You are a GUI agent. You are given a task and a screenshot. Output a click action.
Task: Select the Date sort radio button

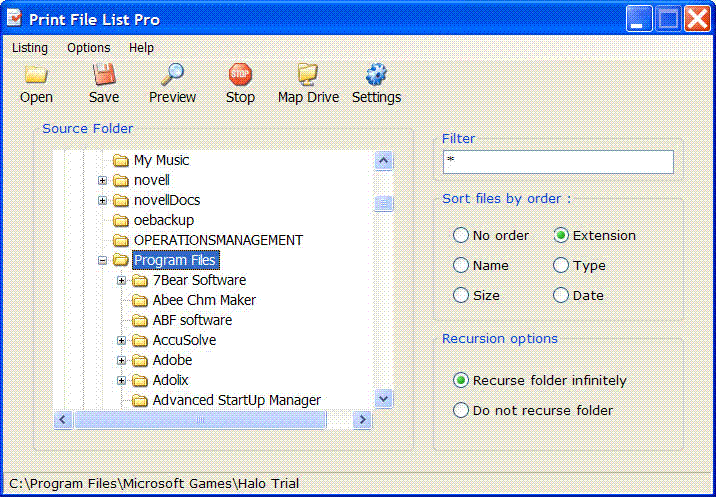click(561, 295)
